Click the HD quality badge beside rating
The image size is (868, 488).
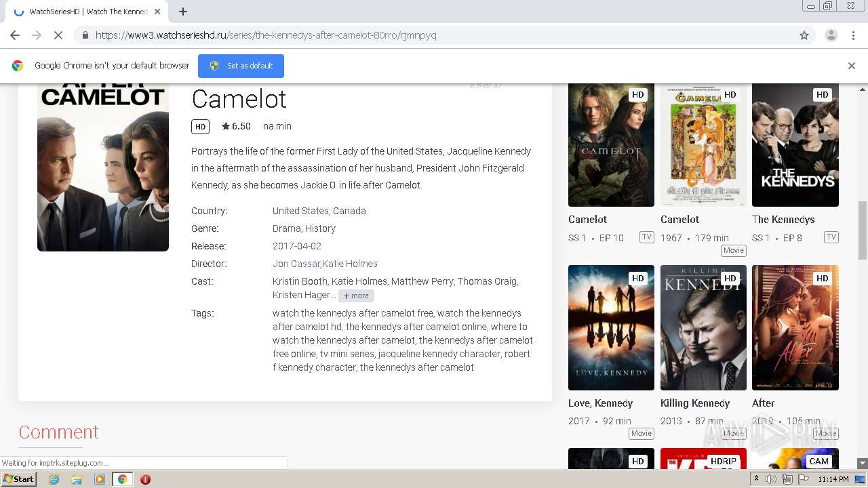click(200, 127)
